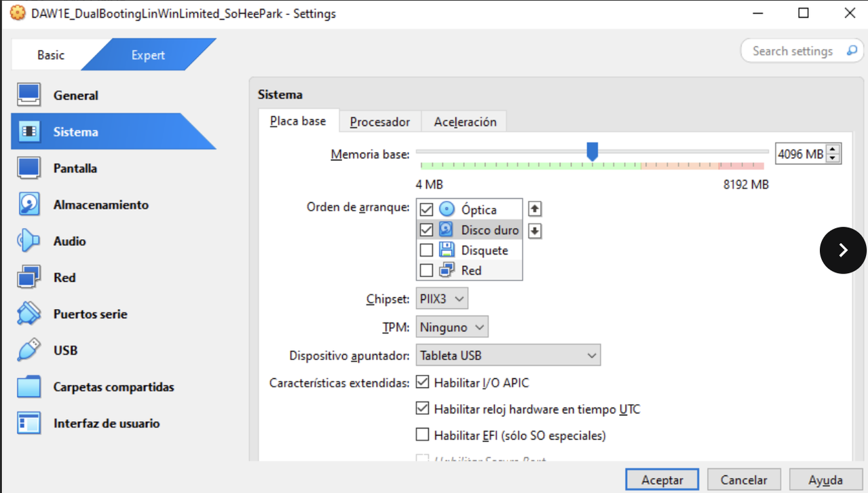Click the green zone of memory scale
The width and height of the screenshot is (868, 493).
point(530,166)
